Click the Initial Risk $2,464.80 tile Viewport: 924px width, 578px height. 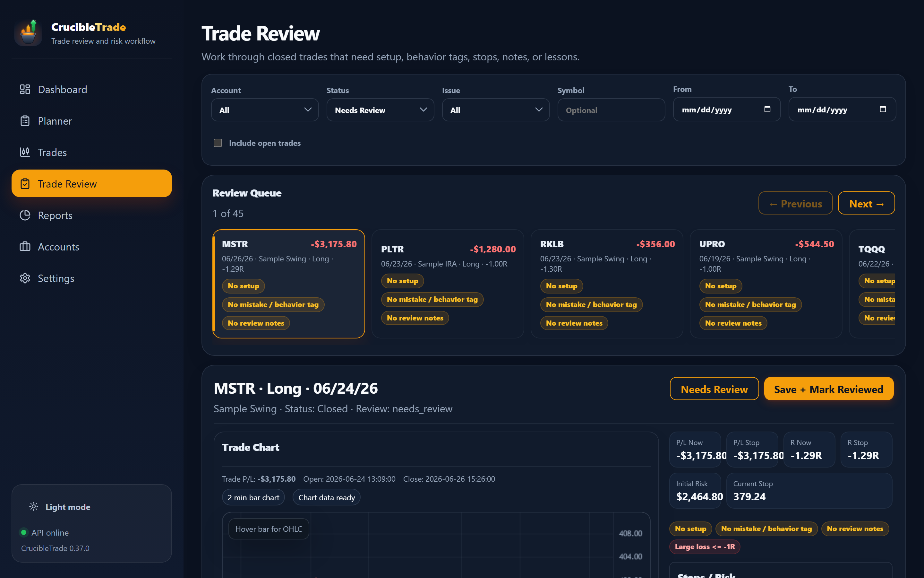click(695, 490)
